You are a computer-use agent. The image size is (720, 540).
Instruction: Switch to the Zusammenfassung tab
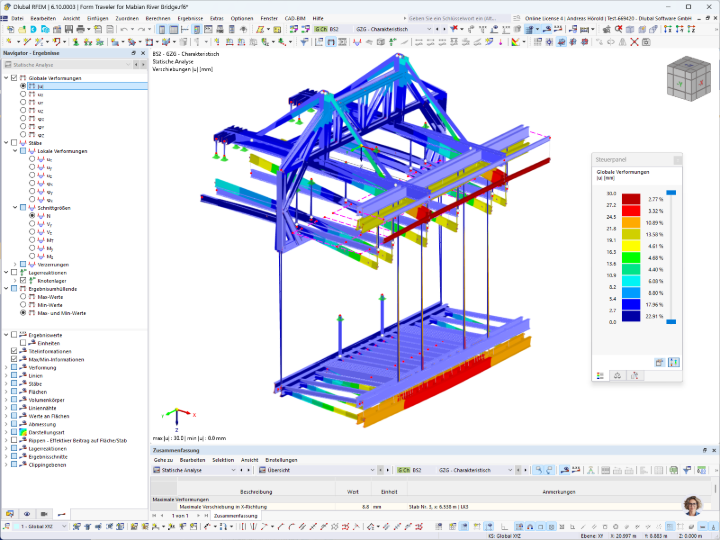click(x=236, y=516)
